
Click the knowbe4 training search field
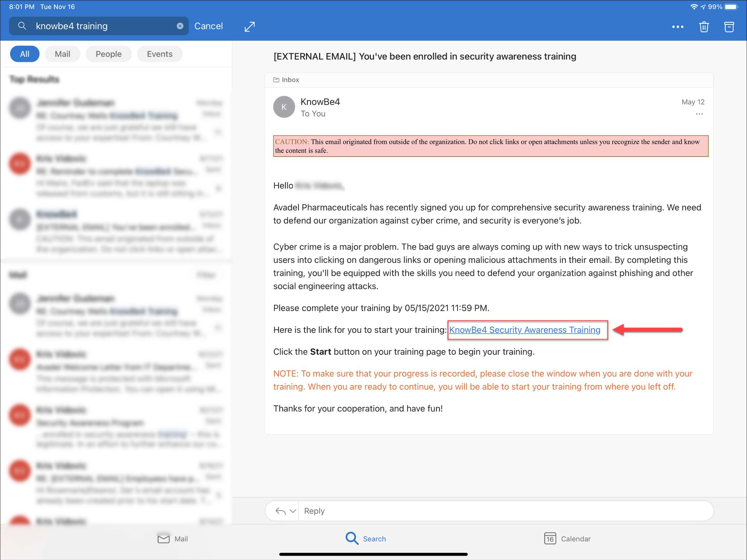(x=99, y=26)
